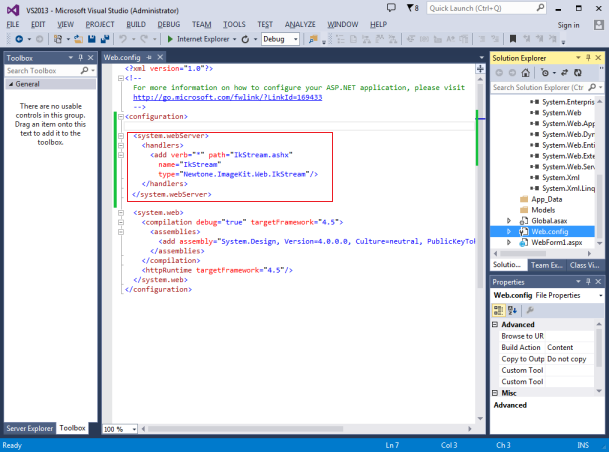Collapse the Misc properties category

[x=495, y=393]
